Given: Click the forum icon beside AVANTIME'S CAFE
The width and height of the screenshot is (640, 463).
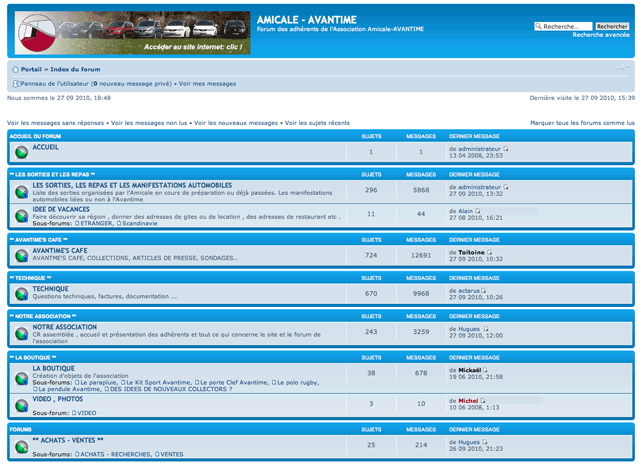Looking at the screenshot, I should point(20,255).
